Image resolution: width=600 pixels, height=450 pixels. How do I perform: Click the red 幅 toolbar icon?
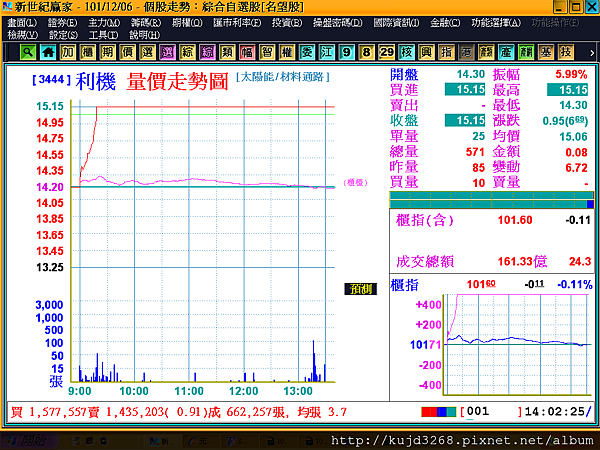point(247,52)
